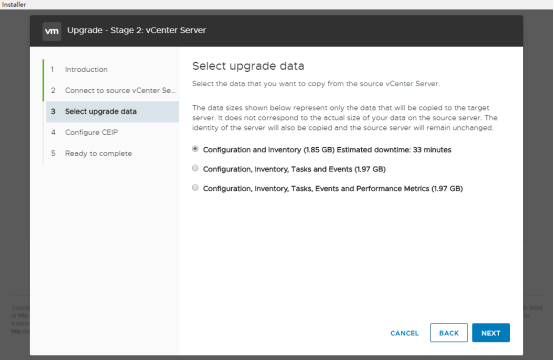Viewport: 554px width, 361px height.
Task: Click the vm logo icon in header
Action: [x=52, y=31]
